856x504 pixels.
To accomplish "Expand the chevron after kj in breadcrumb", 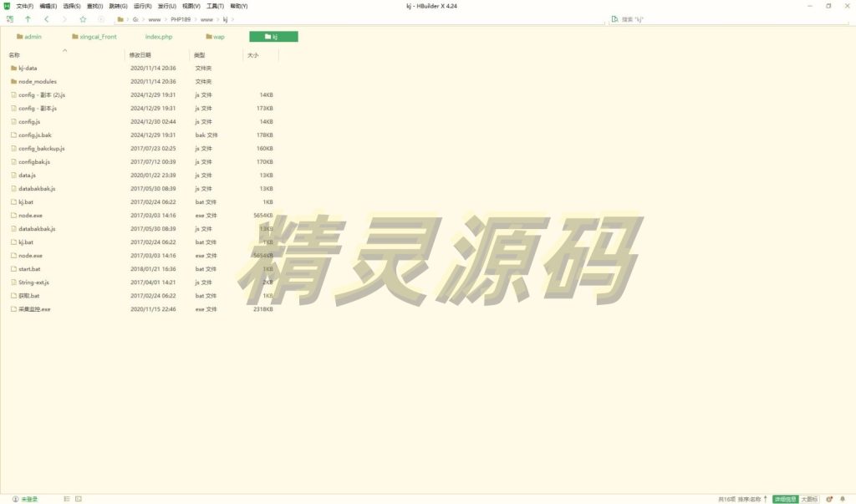I will [232, 19].
